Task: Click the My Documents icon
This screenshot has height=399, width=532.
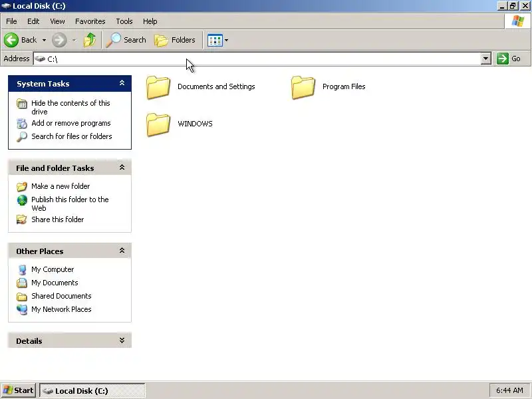Action: point(22,283)
